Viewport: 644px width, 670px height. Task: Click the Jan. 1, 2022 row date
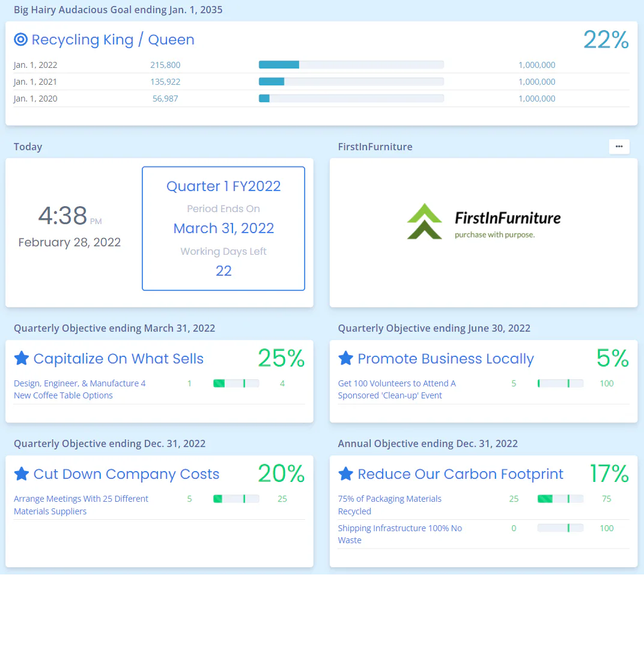pyautogui.click(x=35, y=65)
